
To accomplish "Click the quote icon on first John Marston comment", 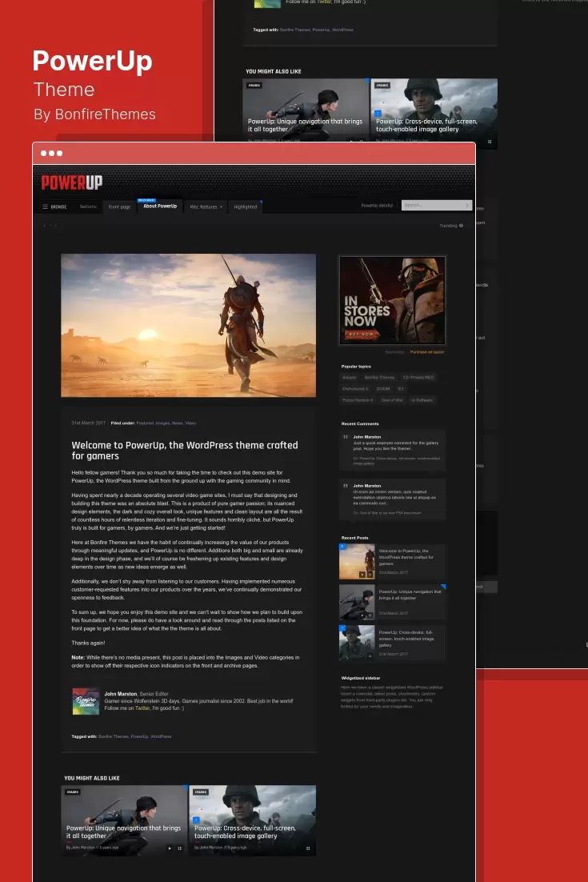I will (346, 437).
